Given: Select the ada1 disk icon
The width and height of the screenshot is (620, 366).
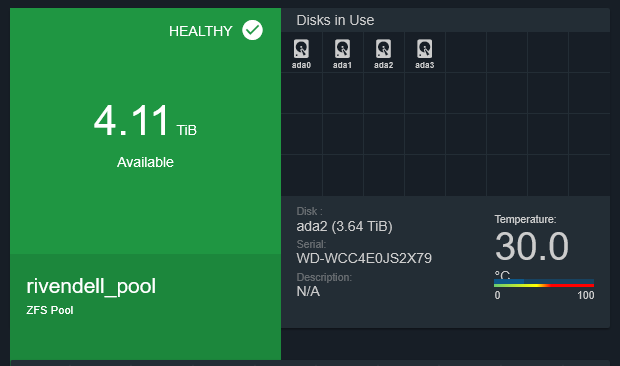Looking at the screenshot, I should [x=342, y=49].
